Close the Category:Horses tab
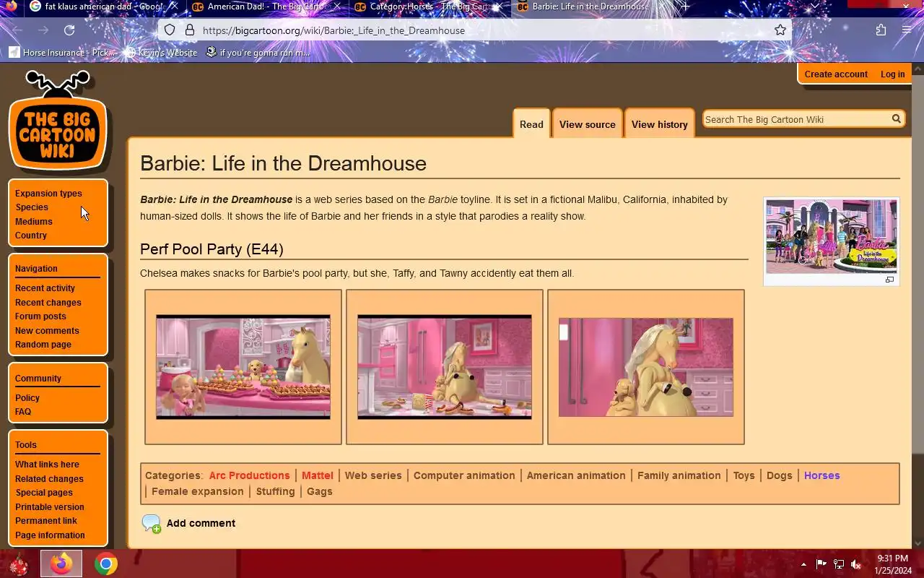 point(498,7)
